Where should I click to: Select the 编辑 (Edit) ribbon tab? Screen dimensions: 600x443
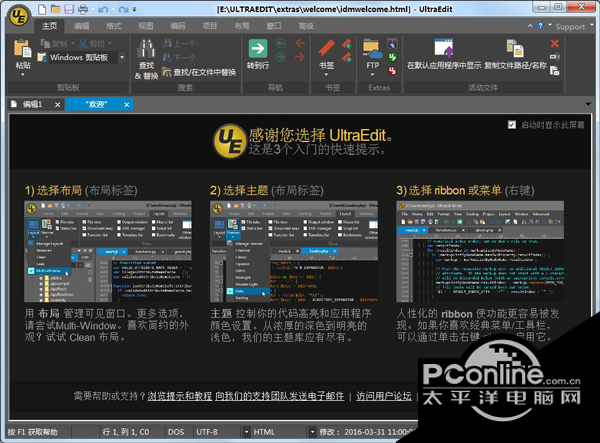82,26
